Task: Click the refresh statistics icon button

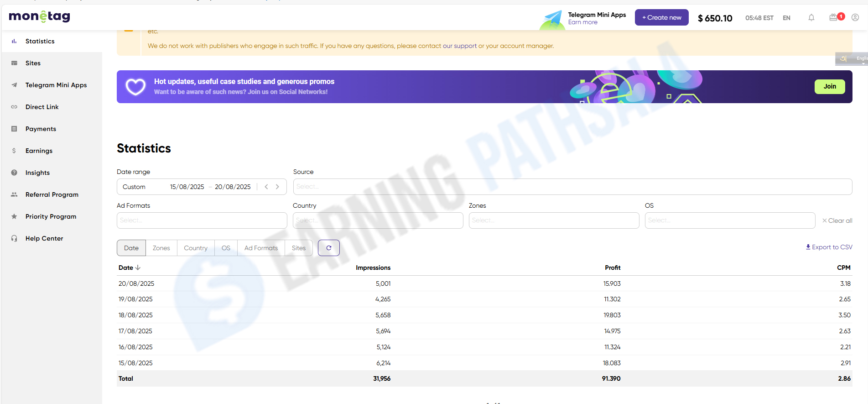Action: click(x=328, y=248)
